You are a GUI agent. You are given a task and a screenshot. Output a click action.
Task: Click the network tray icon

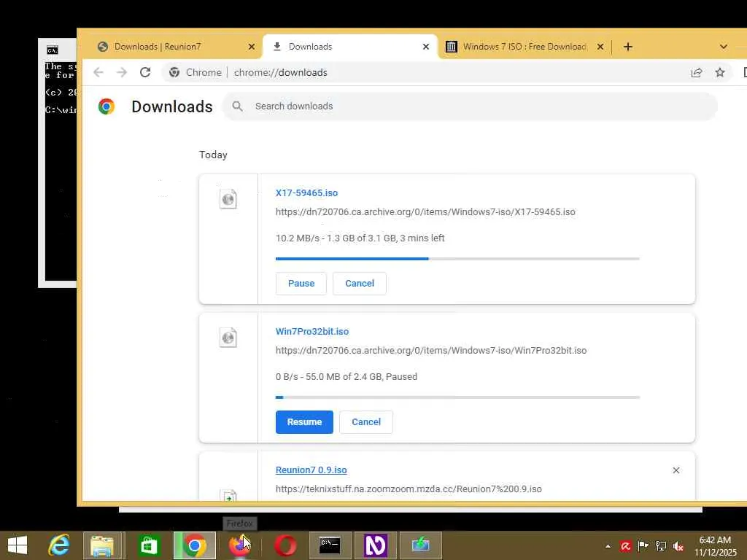click(661, 546)
